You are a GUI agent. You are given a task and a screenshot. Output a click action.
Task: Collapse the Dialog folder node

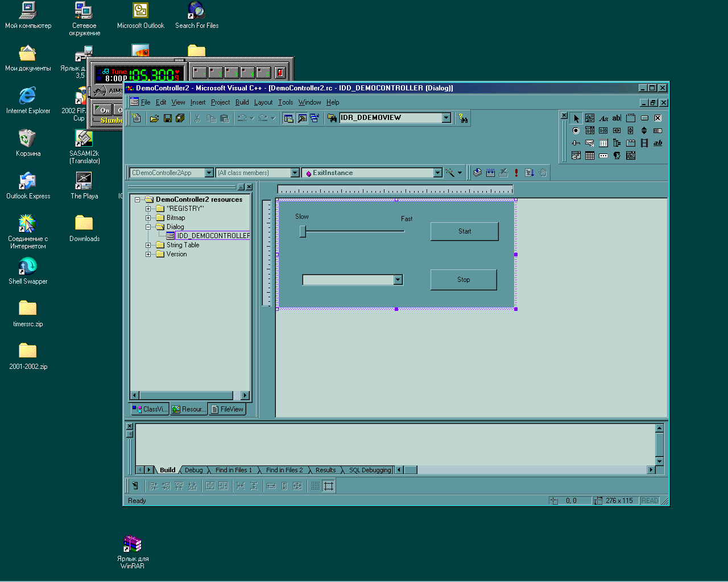pos(148,227)
